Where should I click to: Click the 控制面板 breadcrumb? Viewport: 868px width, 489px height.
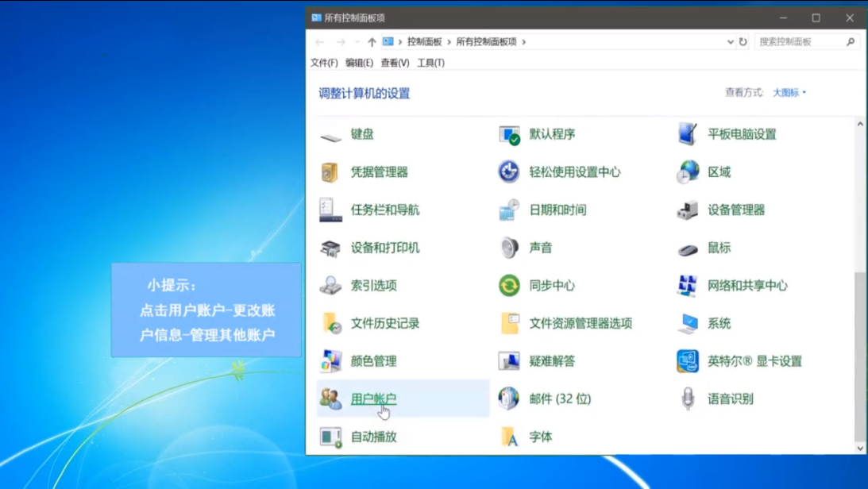(x=425, y=41)
